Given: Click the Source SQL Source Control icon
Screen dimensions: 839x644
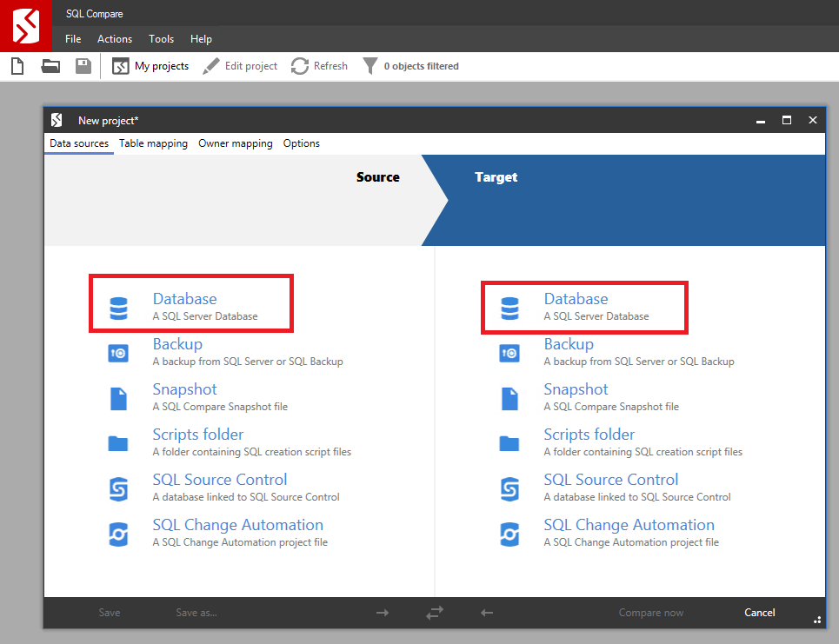Looking at the screenshot, I should click(118, 489).
